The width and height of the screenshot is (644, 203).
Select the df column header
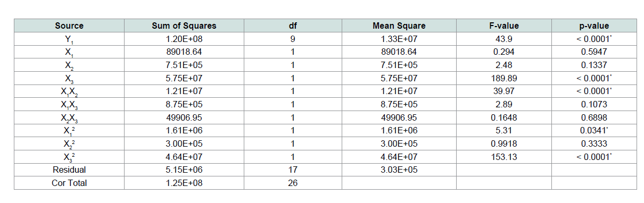(293, 26)
